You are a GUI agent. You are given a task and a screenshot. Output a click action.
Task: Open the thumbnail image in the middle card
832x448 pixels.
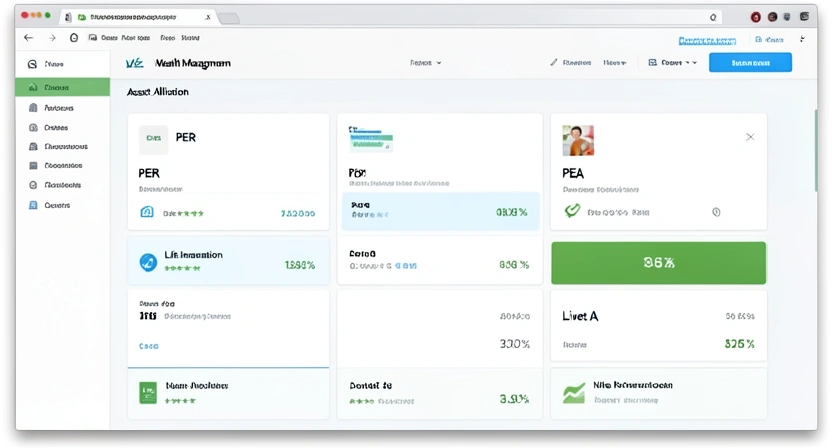370,140
